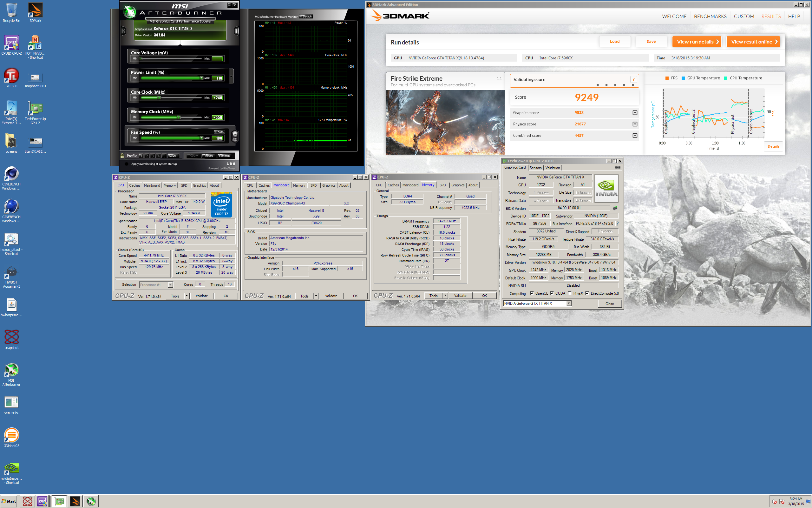Open the snapshot desktop icon
812x508 pixels.
(11, 339)
